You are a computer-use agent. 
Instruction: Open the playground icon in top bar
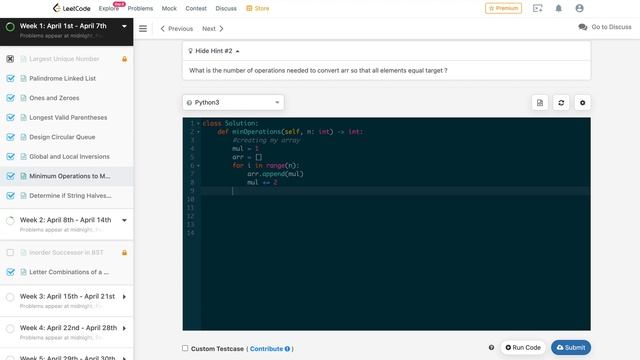point(538,8)
